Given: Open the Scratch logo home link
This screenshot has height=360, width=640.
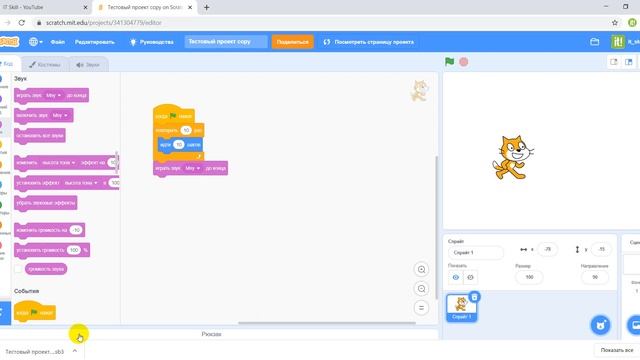Looking at the screenshot, I should click(10, 42).
